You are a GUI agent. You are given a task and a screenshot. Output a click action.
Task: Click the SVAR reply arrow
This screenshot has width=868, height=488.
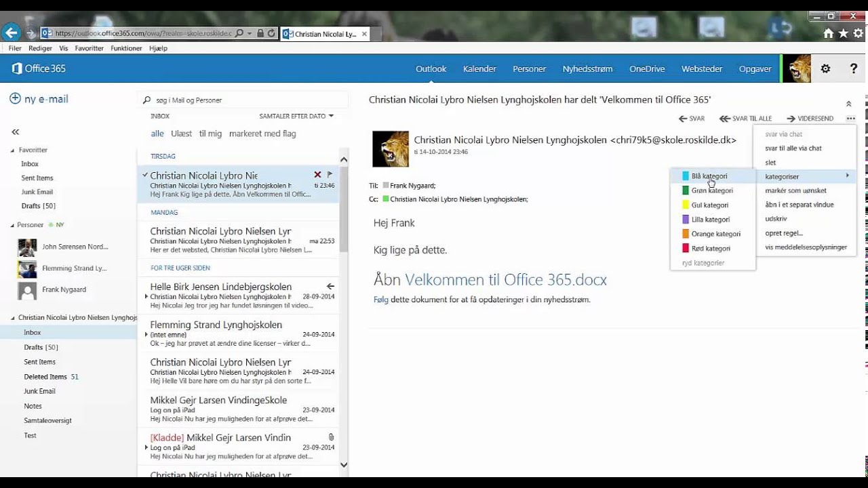coord(692,119)
